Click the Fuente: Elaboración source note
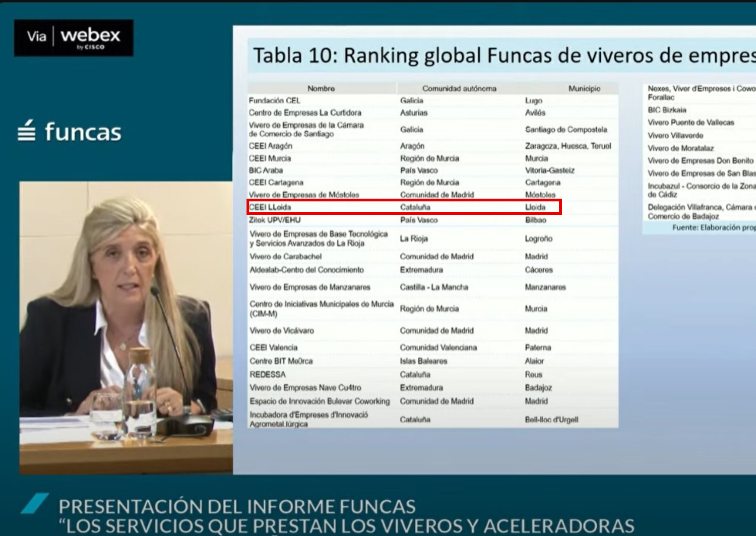756x536 pixels. [713, 227]
